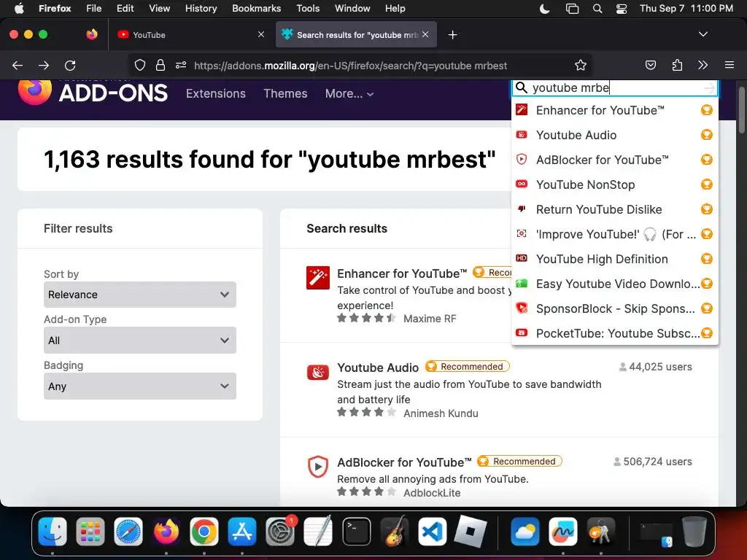The height and width of the screenshot is (560, 747).
Task: Save page to Pocket
Action: [x=650, y=65]
